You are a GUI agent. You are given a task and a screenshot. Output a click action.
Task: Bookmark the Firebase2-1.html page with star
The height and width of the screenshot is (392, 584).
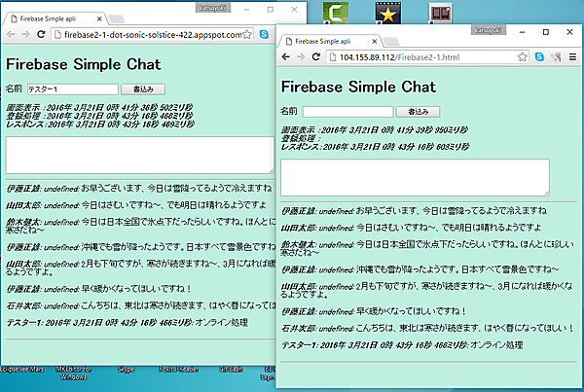pyautogui.click(x=522, y=57)
